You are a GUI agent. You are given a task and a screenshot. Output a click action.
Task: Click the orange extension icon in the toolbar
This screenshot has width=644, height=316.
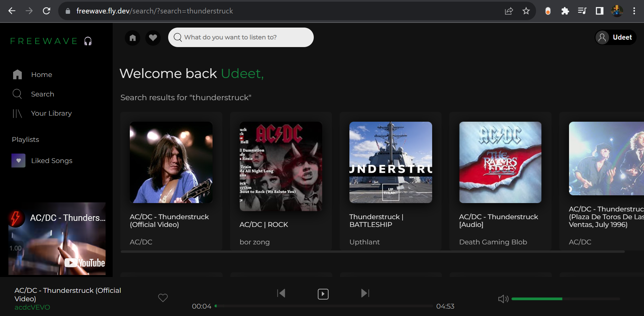pyautogui.click(x=548, y=11)
